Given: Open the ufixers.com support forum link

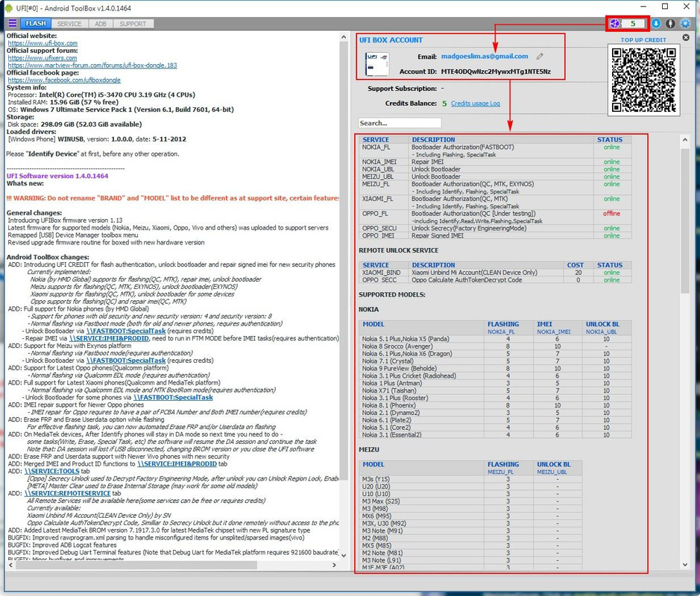Looking at the screenshot, I should pyautogui.click(x=42, y=58).
